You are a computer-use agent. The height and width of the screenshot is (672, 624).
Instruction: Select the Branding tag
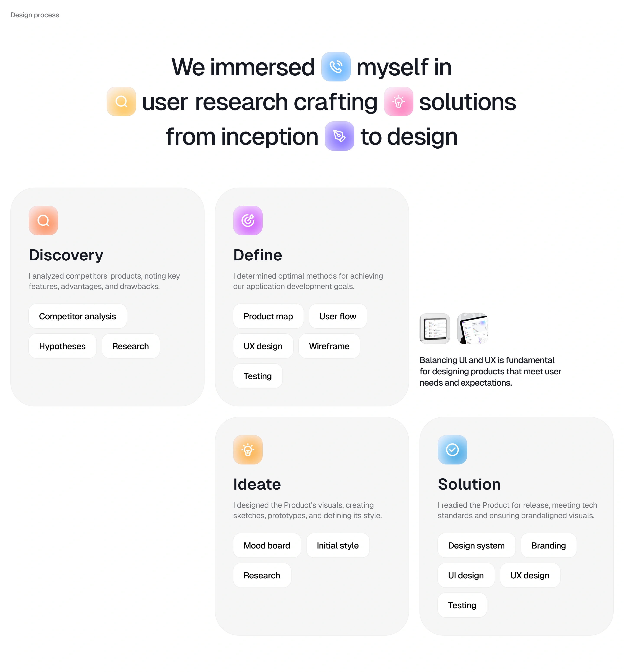click(x=548, y=546)
